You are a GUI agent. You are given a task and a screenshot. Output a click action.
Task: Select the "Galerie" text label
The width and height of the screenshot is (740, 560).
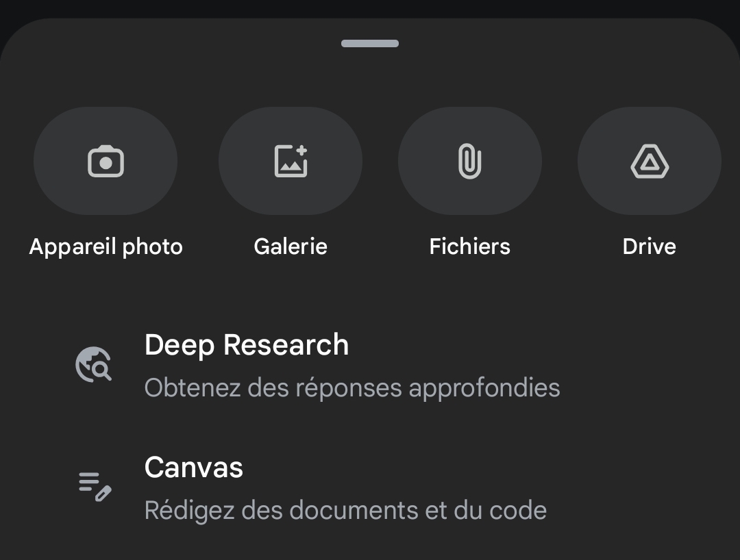pos(291,246)
